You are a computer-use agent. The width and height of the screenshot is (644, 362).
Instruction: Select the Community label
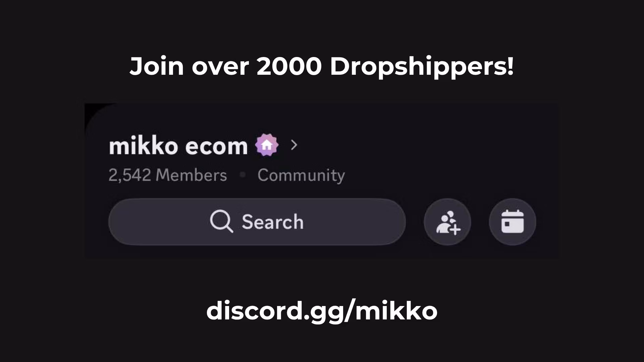tap(301, 176)
